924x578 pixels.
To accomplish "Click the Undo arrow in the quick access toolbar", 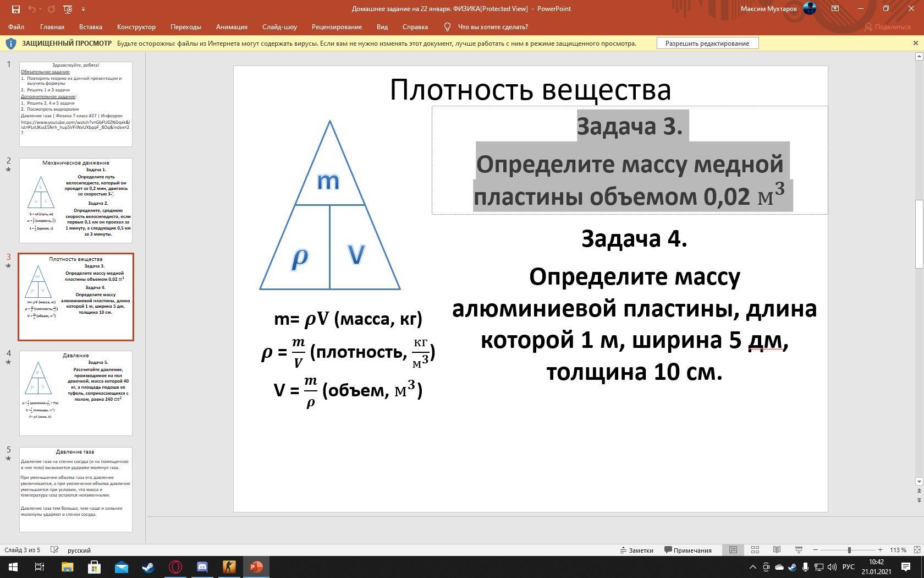I will [32, 9].
